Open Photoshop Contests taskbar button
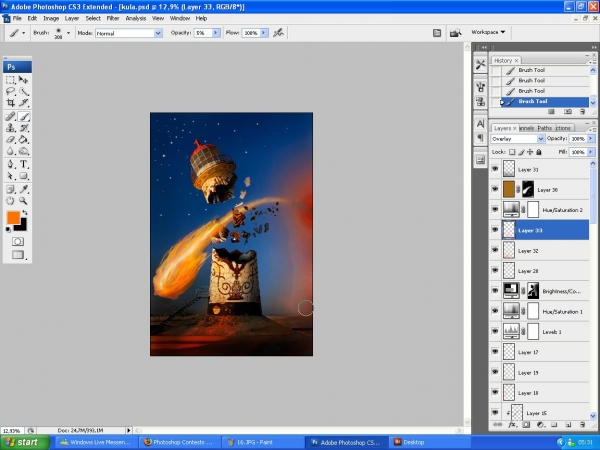The height and width of the screenshot is (450, 600). (180, 442)
